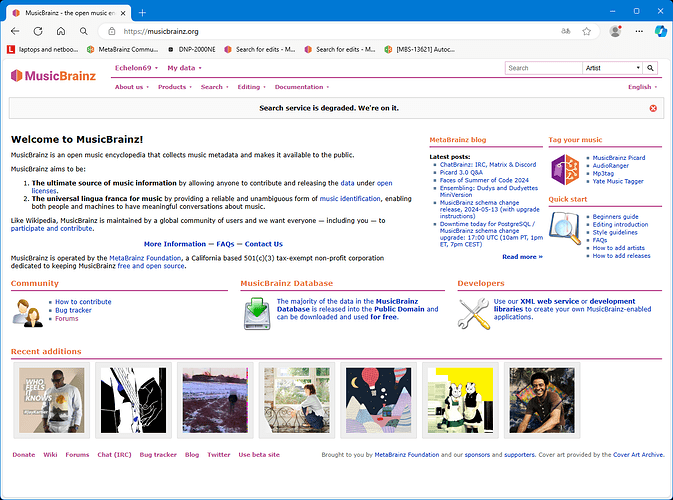
Task: Open the How to contribute link
Action: click(x=83, y=302)
